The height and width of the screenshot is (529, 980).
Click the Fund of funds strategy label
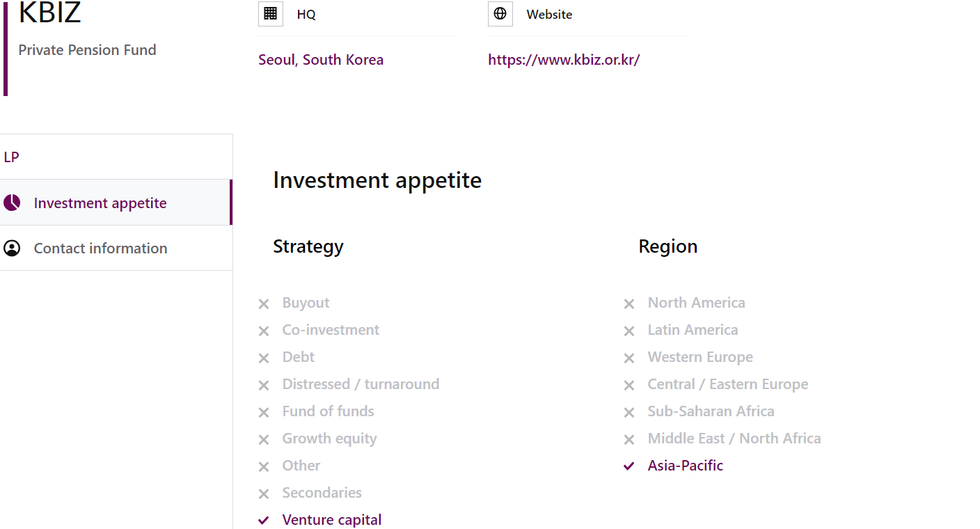[328, 411]
